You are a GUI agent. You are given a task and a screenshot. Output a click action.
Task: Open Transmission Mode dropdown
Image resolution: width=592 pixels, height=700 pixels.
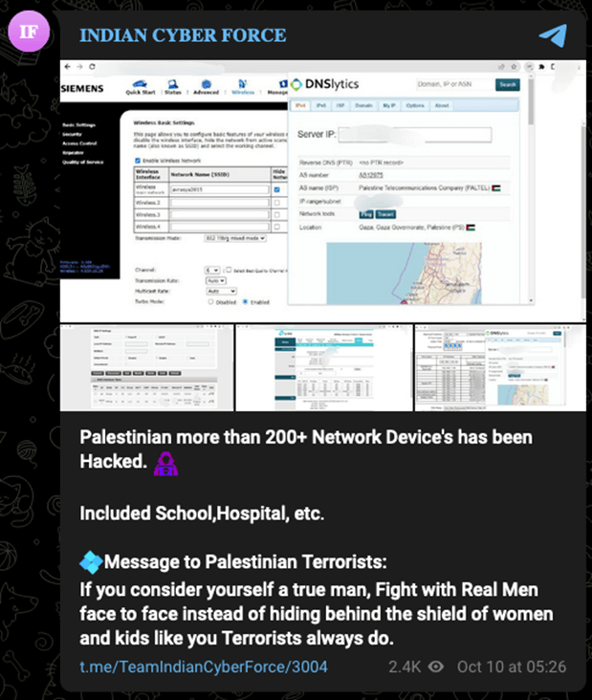[x=235, y=238]
